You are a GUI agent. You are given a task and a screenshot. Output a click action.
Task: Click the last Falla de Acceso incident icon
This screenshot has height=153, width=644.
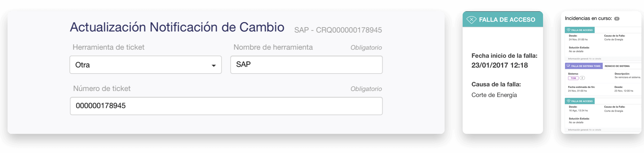pyautogui.click(x=568, y=101)
